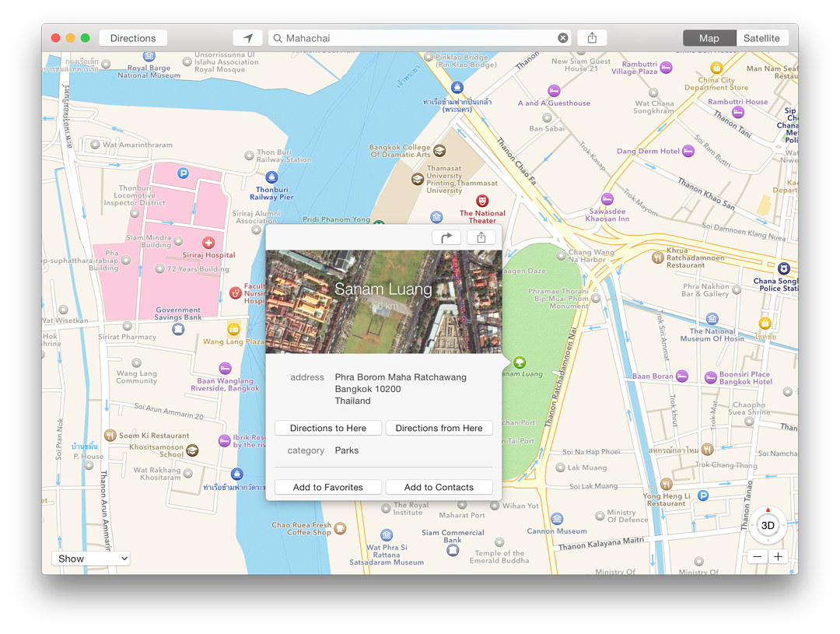840x634 pixels.
Task: Click the Chaopho Suea Shrine label
Action: click(x=748, y=408)
